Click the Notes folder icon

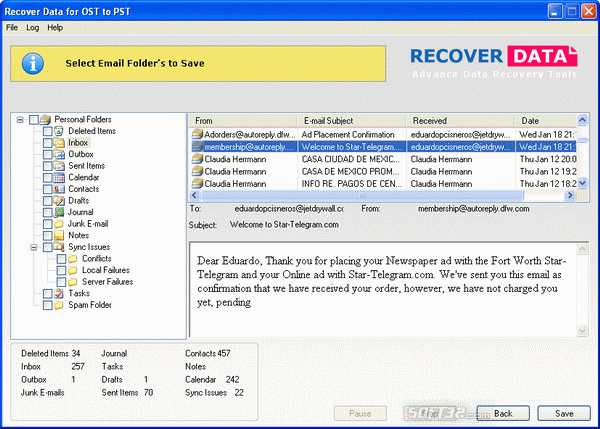click(x=59, y=235)
